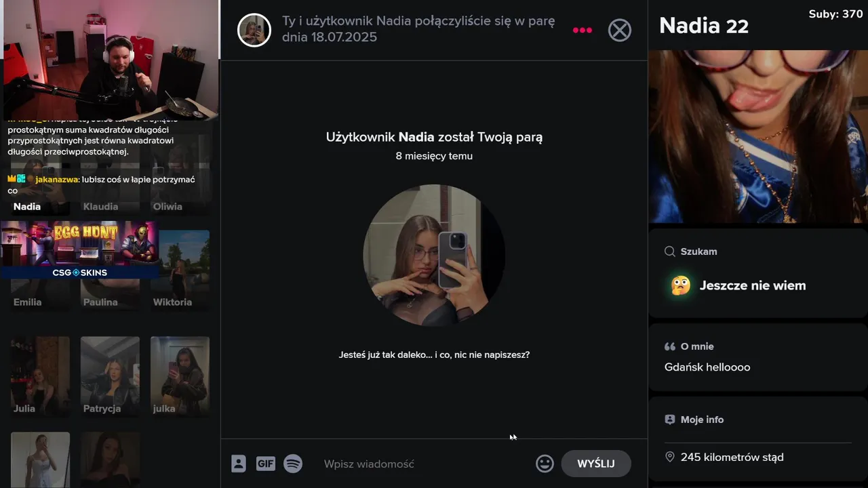This screenshot has width=868, height=488.
Task: Click 'Jesteś już tak daleko...' prompt text
Action: tap(434, 354)
